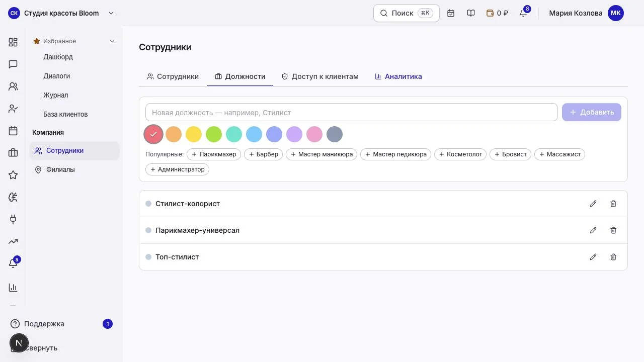Select the light blue color swatch
The image size is (644, 362).
coord(254,134)
